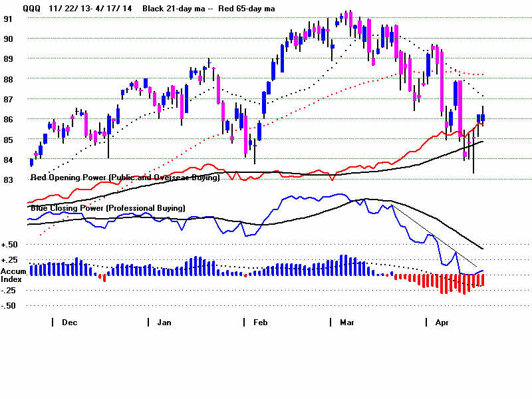Image resolution: width=532 pixels, height=399 pixels.
Task: Click the 'Red Opening Power' indicator label
Action: pos(125,178)
